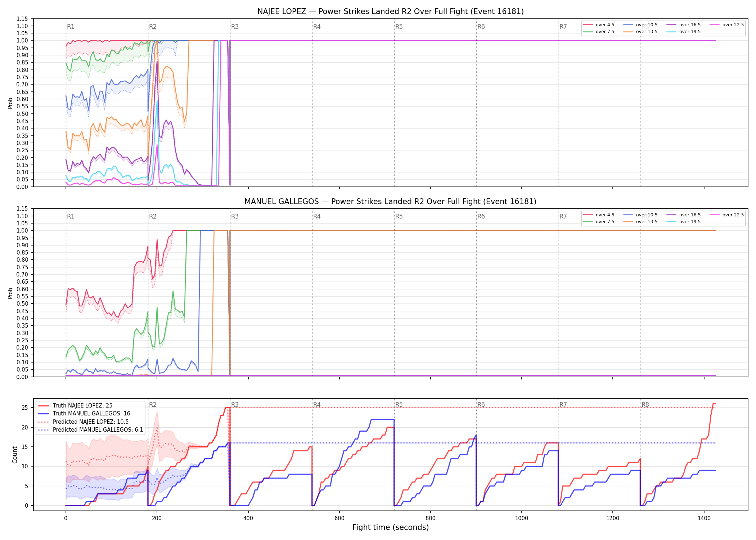Click the 'Count' y-axis label
Image resolution: width=756 pixels, height=540 pixels.
(15, 455)
